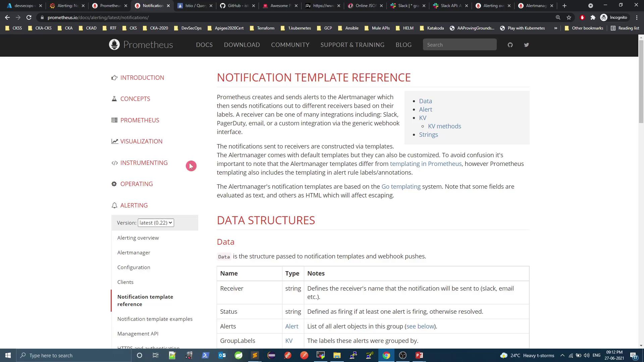
Task: Click the Prometheus flame logo
Action: point(114,45)
